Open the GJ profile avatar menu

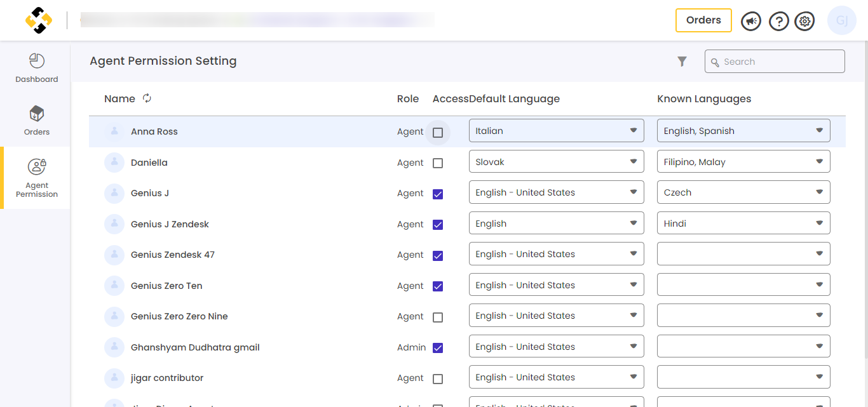[x=841, y=20]
